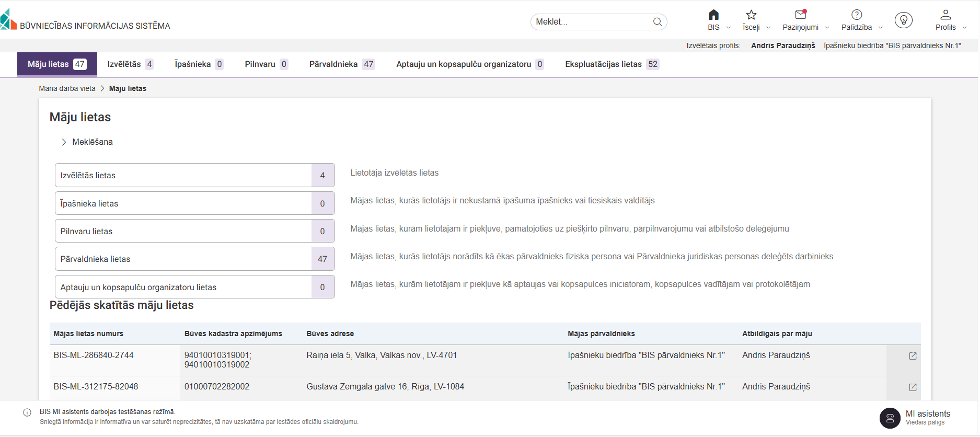Screen dimensions: 980x437
Task: Open the Īsceļi star shortcuts icon
Action: (751, 15)
